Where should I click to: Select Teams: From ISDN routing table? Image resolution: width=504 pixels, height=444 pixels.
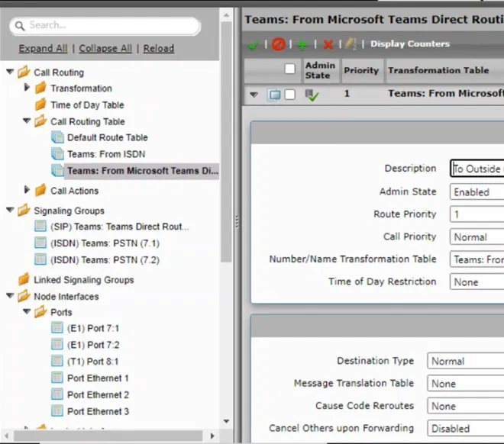point(106,154)
